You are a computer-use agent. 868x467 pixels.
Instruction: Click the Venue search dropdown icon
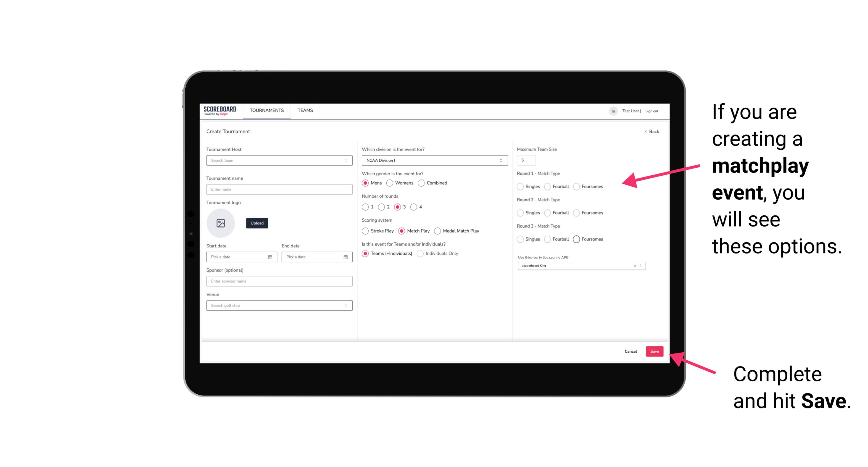click(x=345, y=305)
